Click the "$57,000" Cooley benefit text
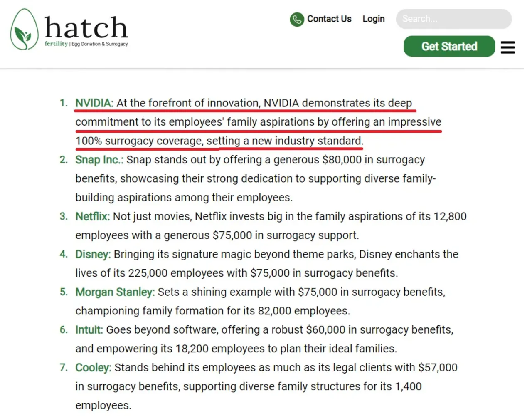Screen dimensions: 532x416 click(x=437, y=368)
